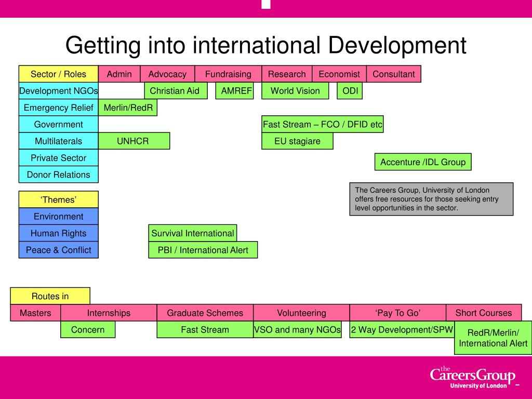Click the 'Research' role box
Viewport: 532px width, 399px height.
[287, 74]
